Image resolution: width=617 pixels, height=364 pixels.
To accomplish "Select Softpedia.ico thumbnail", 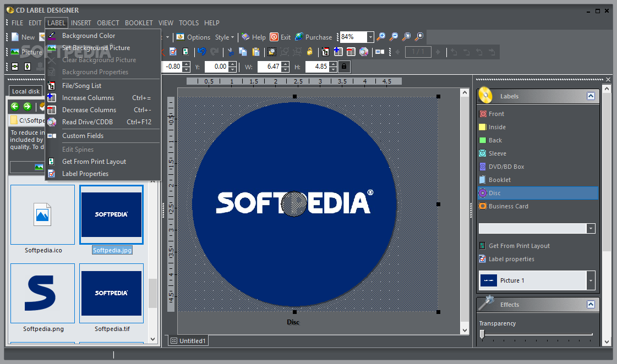I will pos(43,214).
